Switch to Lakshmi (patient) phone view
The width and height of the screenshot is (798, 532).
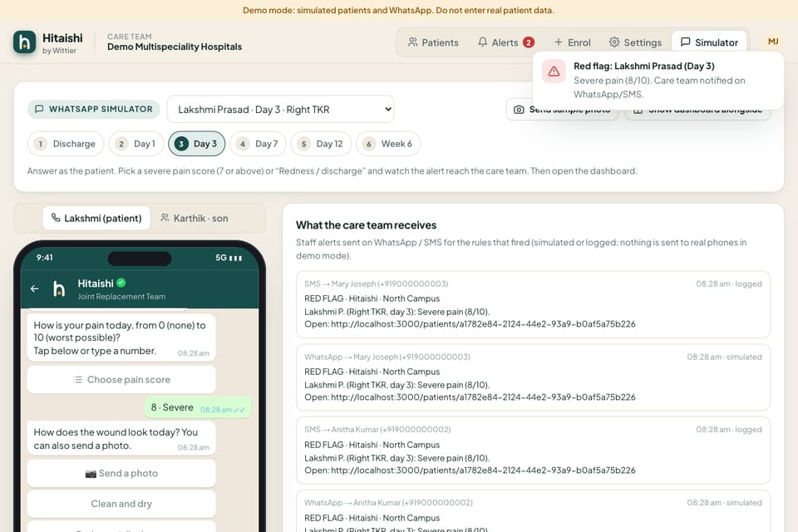(96, 219)
